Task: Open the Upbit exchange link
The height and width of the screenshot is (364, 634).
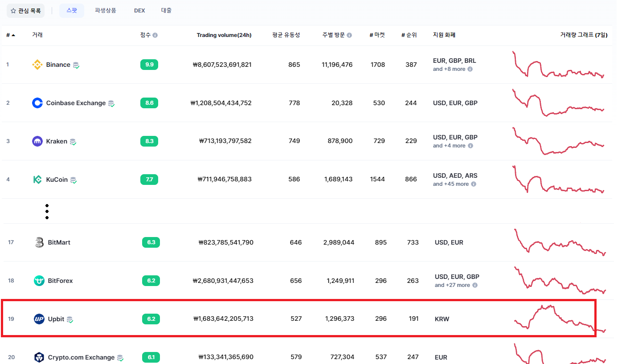Action: 56,319
